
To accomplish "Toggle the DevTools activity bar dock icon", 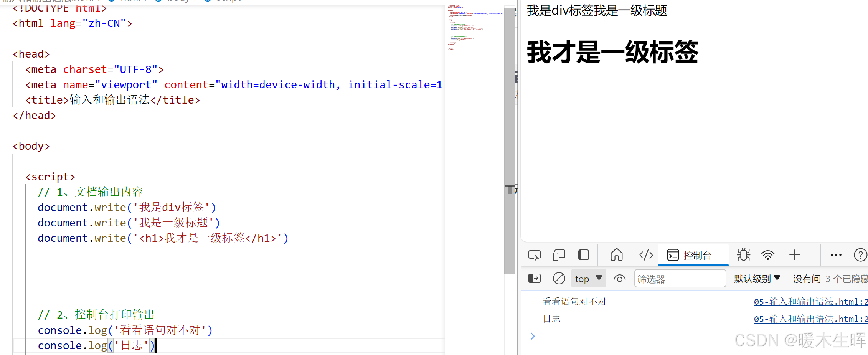I will [583, 255].
